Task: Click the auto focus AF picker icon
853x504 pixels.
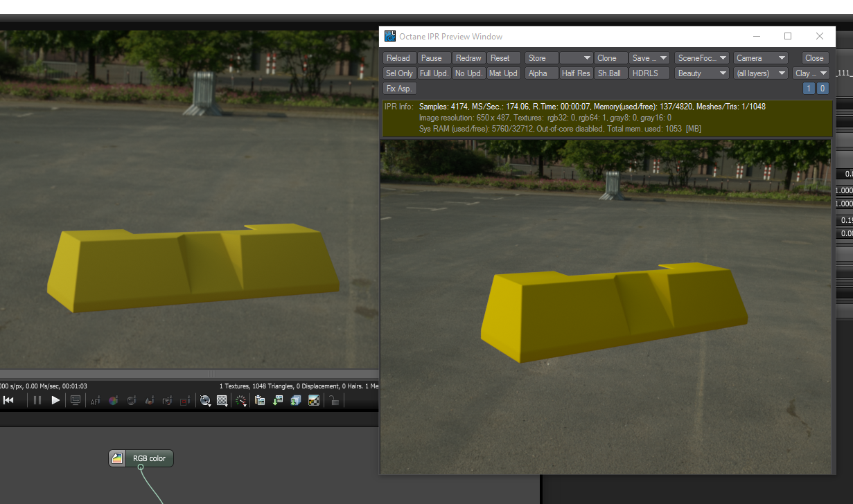Action: coord(95,400)
